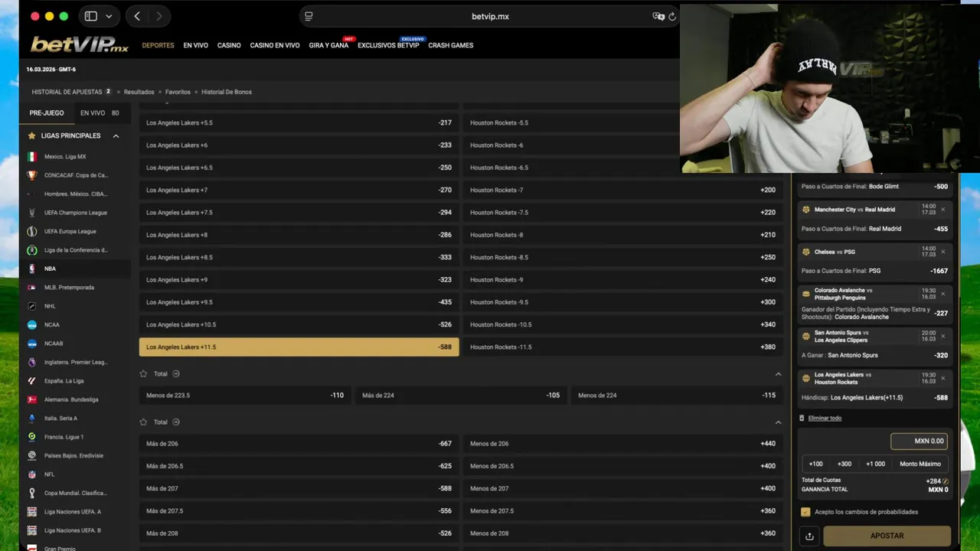
Task: Open the CRASH GAMES menu item
Action: click(x=450, y=45)
